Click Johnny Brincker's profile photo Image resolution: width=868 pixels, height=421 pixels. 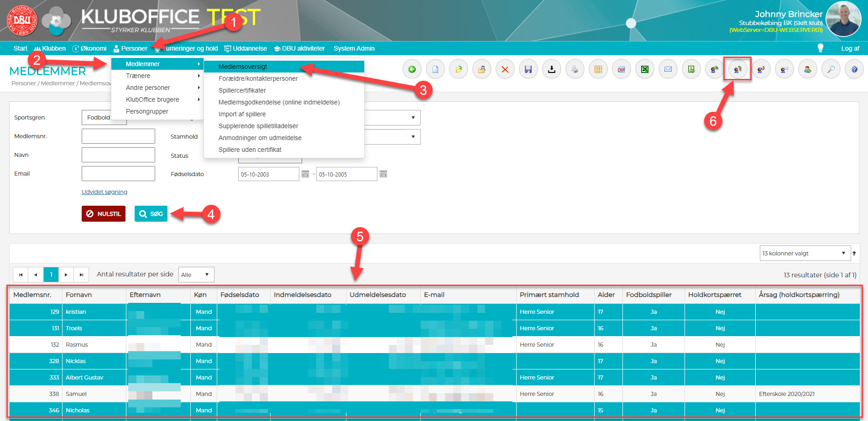(x=843, y=19)
